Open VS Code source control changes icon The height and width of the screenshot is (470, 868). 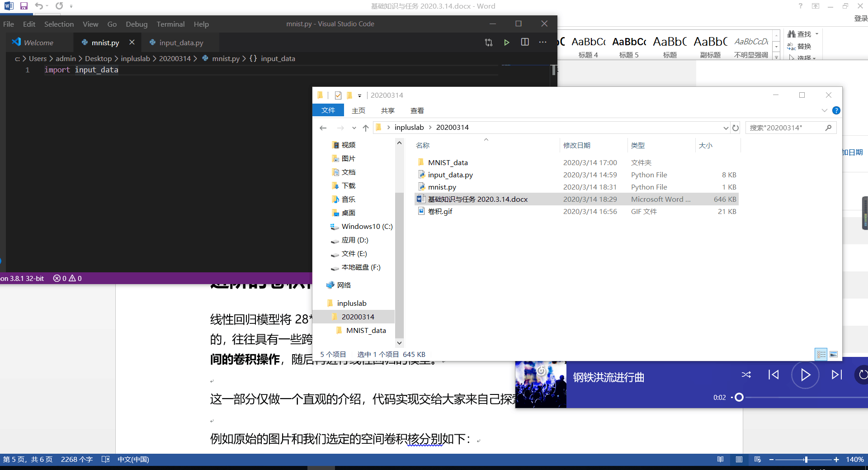point(489,43)
